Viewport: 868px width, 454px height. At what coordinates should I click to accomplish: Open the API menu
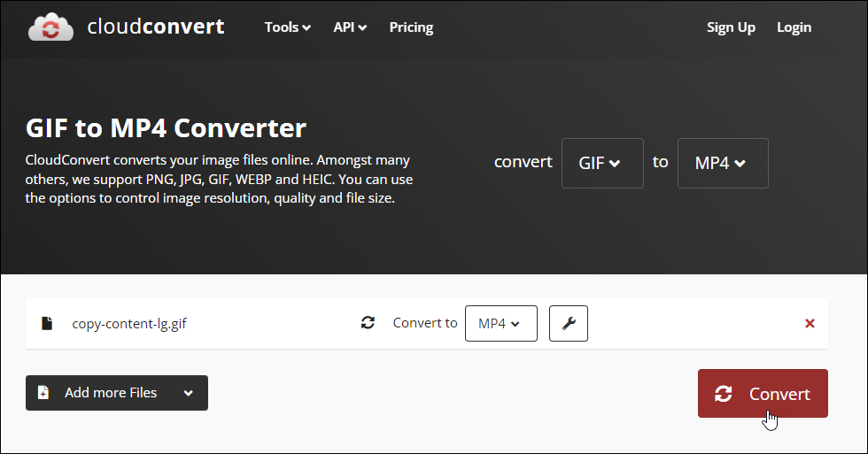click(350, 27)
